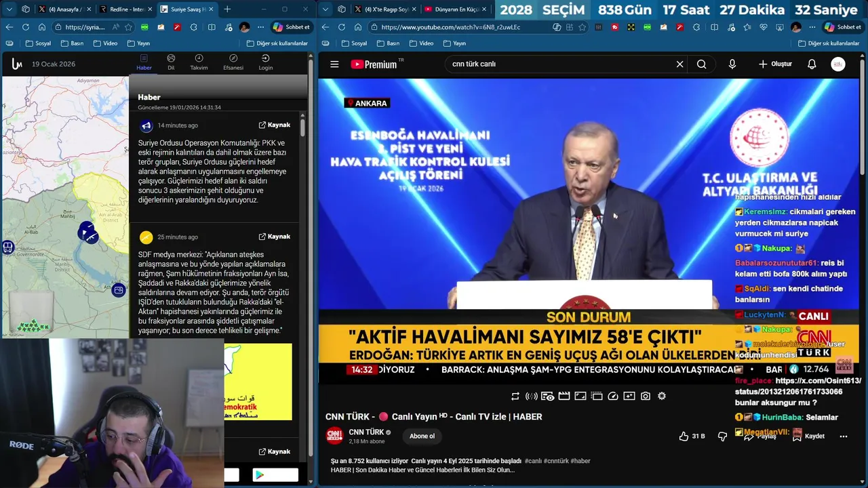Open the Basın bookmarks folder in the left browser

[72, 43]
